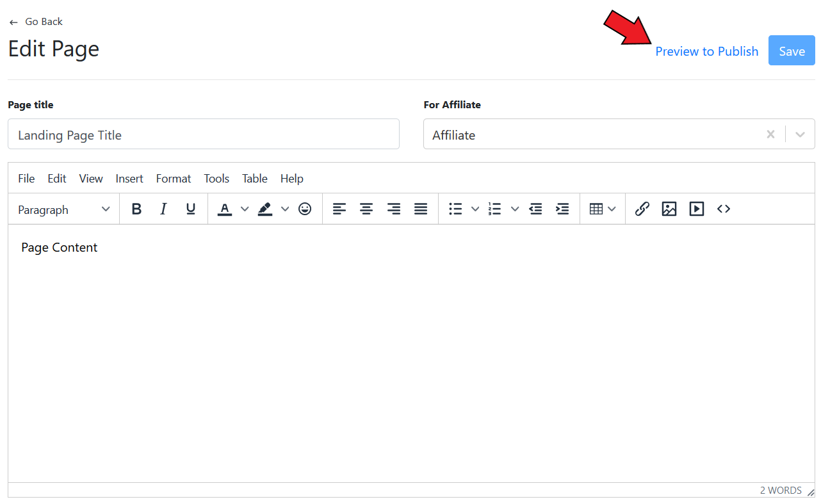
Task: Open source code view
Action: 724,209
